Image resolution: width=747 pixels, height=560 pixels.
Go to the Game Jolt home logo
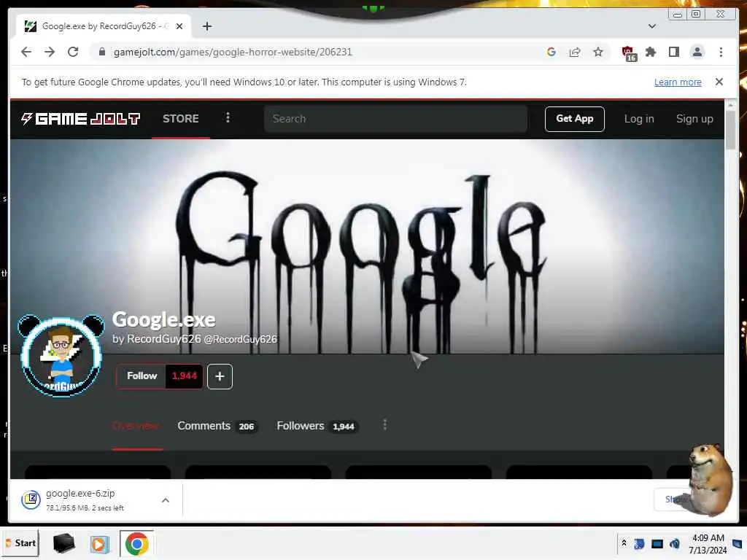[80, 119]
